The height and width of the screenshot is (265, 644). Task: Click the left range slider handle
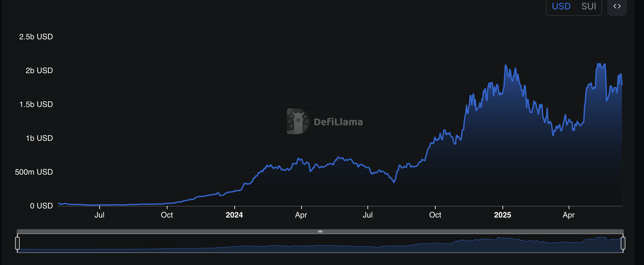click(x=18, y=243)
